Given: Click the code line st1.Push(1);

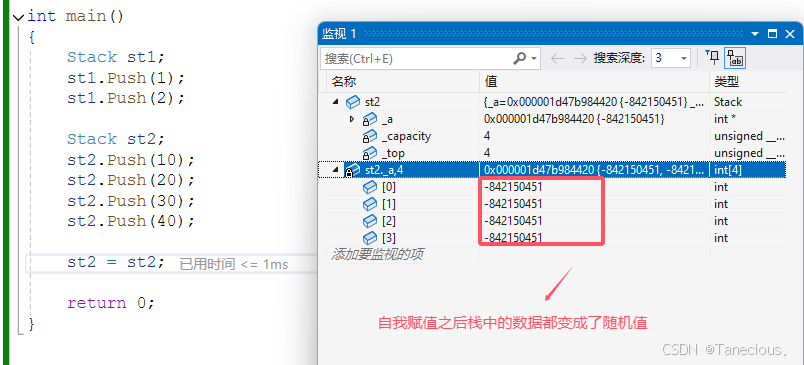Looking at the screenshot, I should point(126,78).
